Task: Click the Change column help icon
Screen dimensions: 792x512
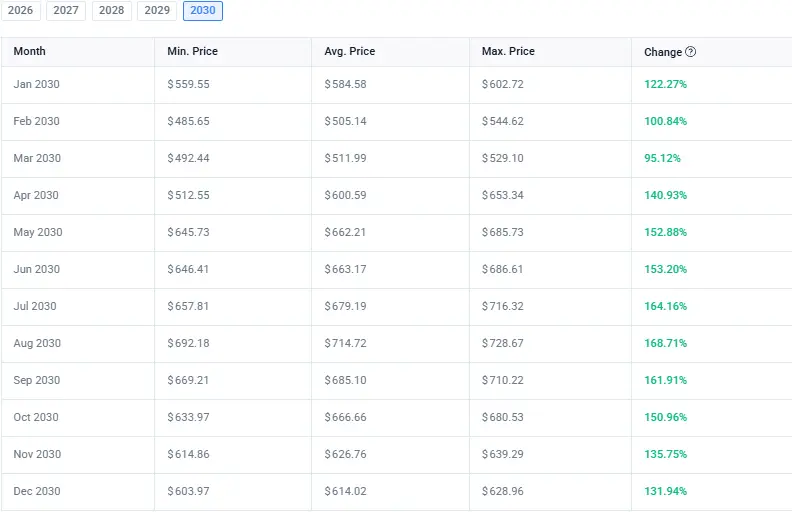Action: coord(690,52)
